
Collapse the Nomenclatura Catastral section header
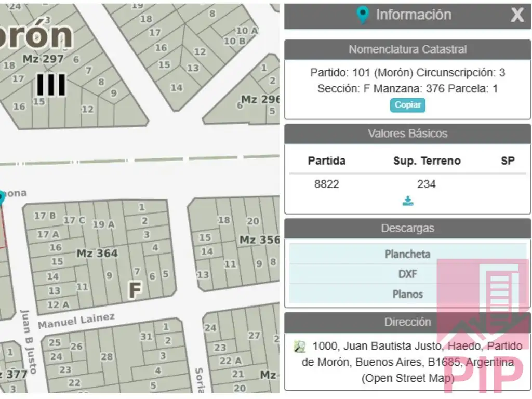click(x=407, y=50)
